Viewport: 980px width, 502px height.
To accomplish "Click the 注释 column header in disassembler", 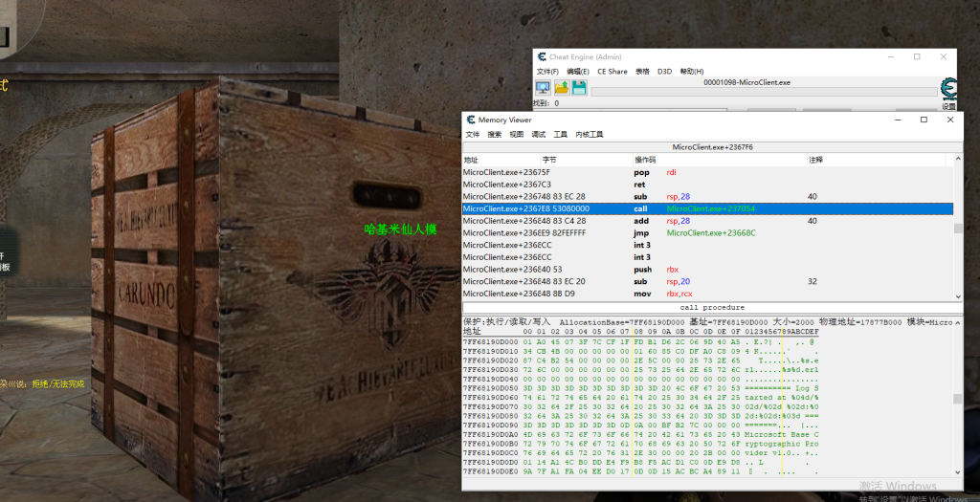I will [877, 160].
